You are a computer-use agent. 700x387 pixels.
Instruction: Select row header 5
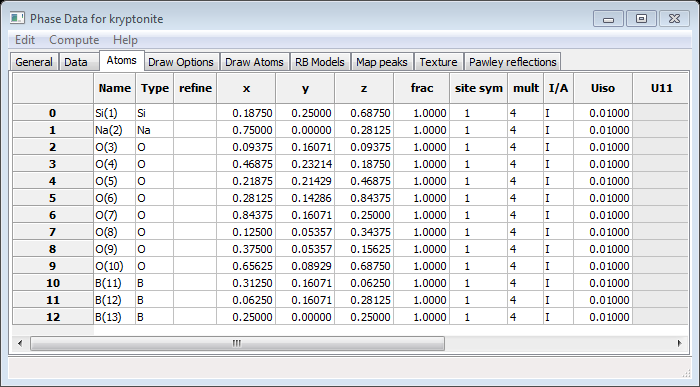[x=53, y=198]
